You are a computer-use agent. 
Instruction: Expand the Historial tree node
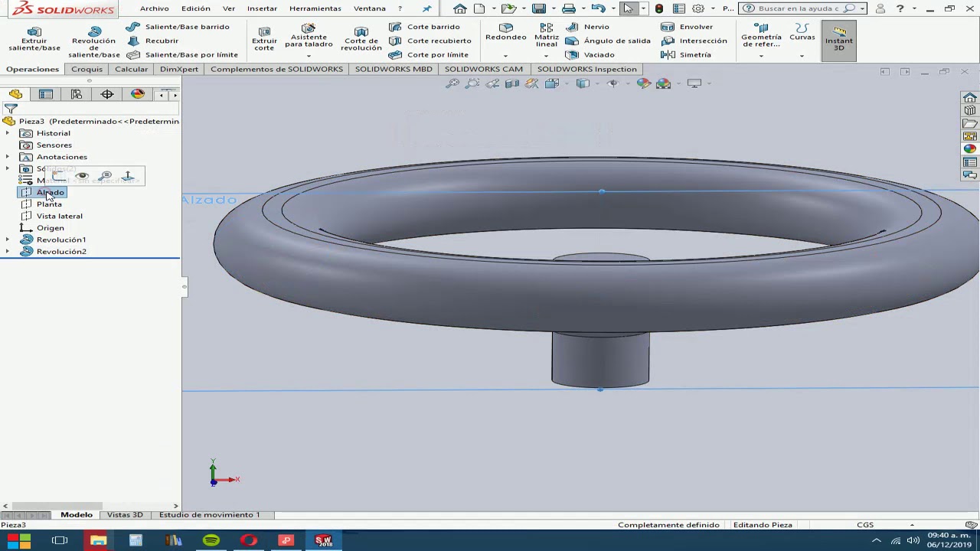click(8, 133)
